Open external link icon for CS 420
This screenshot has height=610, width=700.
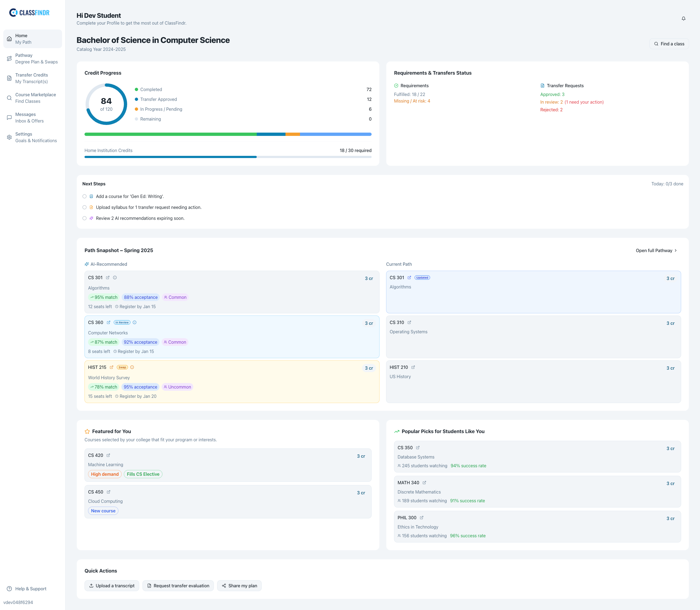[x=108, y=455]
